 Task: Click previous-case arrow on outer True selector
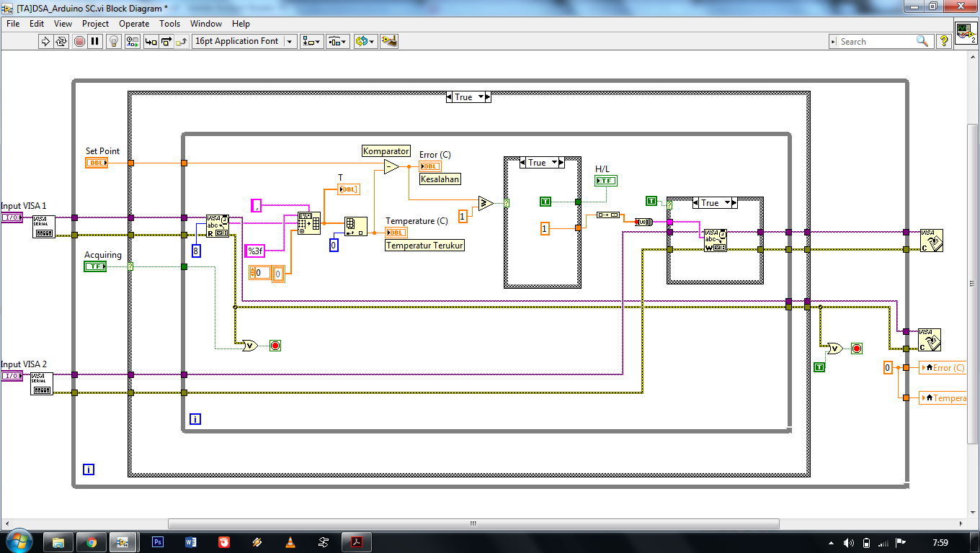click(450, 97)
